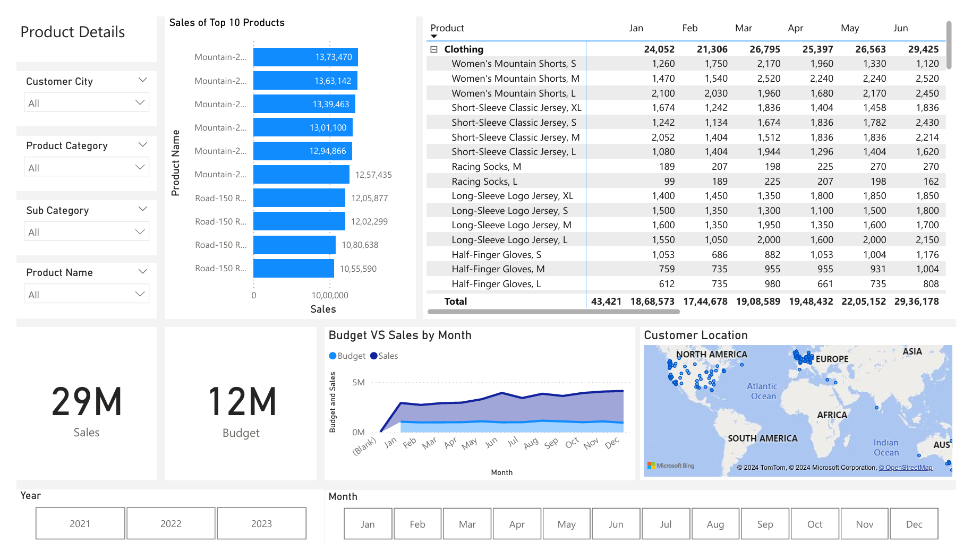Select the Dec month slicer button

coord(914,524)
